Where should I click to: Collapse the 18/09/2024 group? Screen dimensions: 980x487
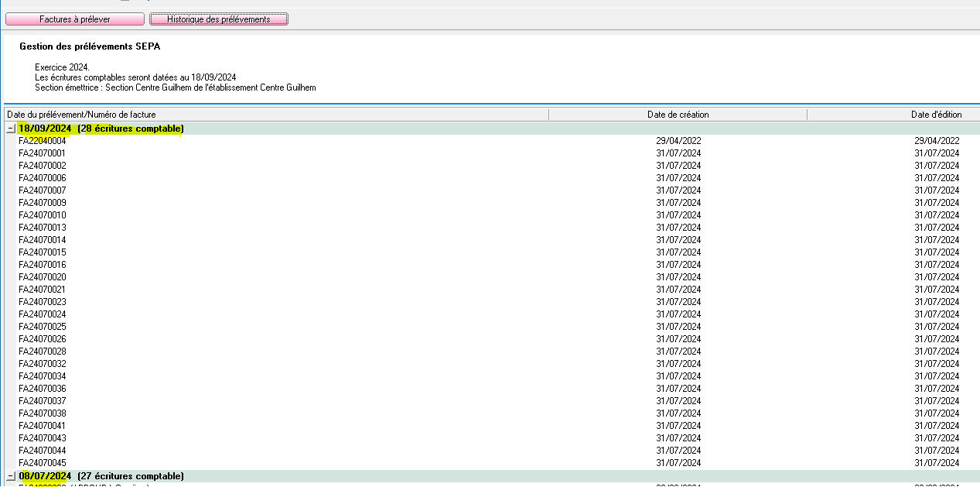pyautogui.click(x=11, y=129)
